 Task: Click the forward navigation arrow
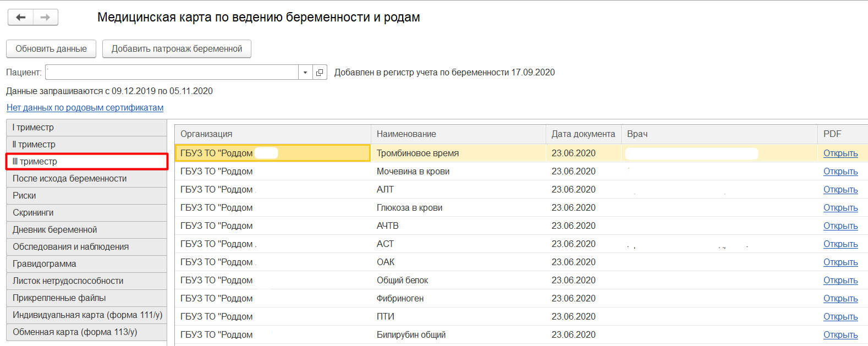[x=46, y=18]
